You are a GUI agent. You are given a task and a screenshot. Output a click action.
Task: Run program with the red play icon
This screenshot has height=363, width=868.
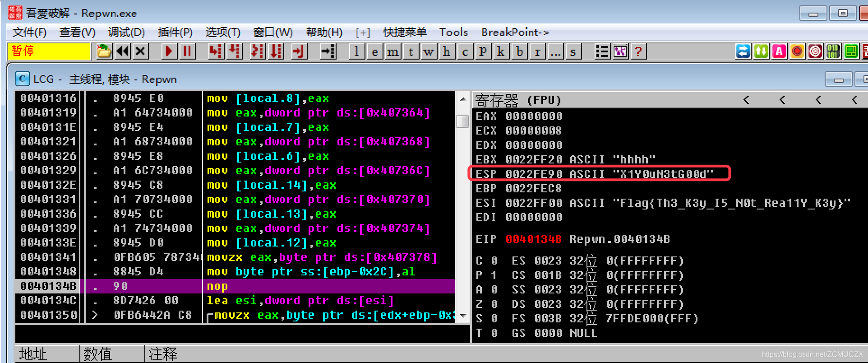[169, 51]
